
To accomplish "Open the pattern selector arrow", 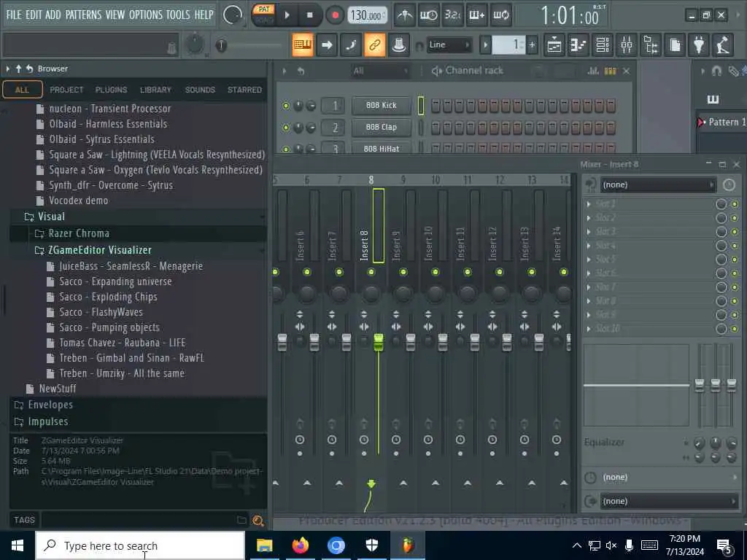I will click(x=485, y=45).
